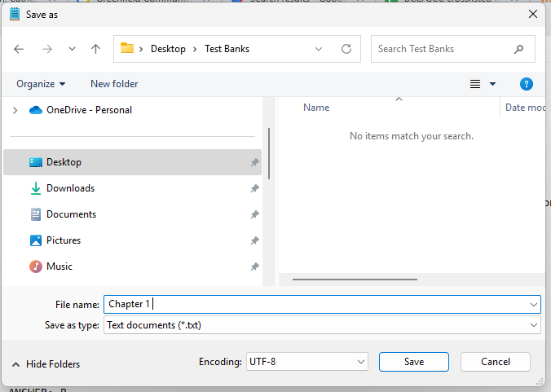Click pin icon beside Documents
551x392 pixels.
(x=255, y=214)
